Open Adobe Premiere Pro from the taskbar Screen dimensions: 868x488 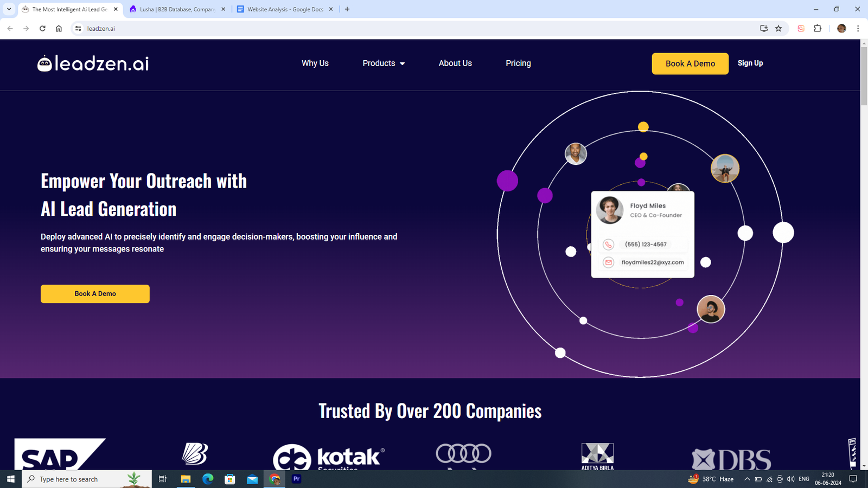[x=296, y=479]
